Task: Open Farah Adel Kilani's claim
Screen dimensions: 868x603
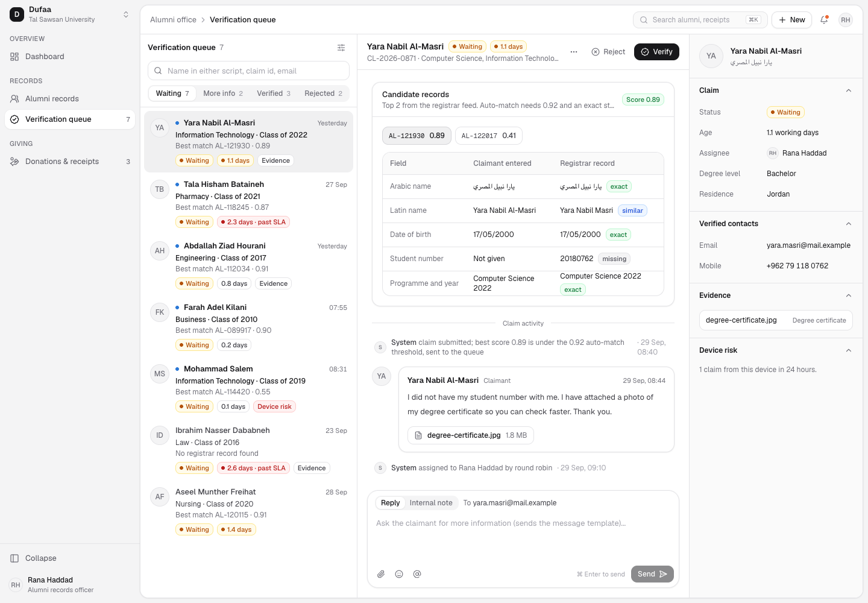Action: [248, 327]
